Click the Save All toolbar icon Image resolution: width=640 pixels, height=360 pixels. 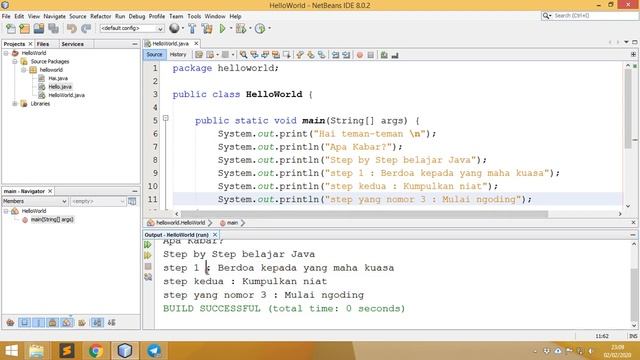53,29
